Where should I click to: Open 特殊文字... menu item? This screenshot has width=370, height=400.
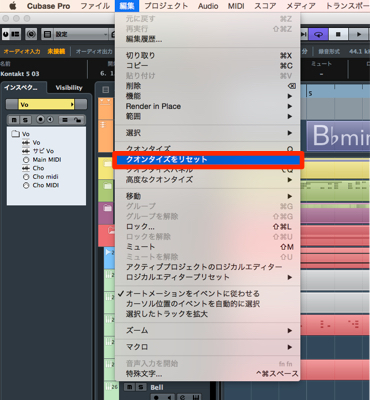207,374
